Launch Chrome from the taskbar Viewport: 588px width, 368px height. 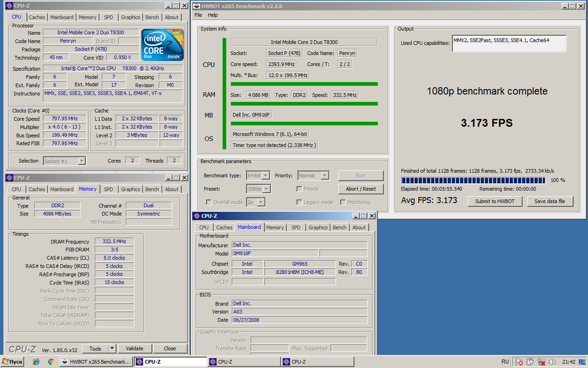coord(51,362)
